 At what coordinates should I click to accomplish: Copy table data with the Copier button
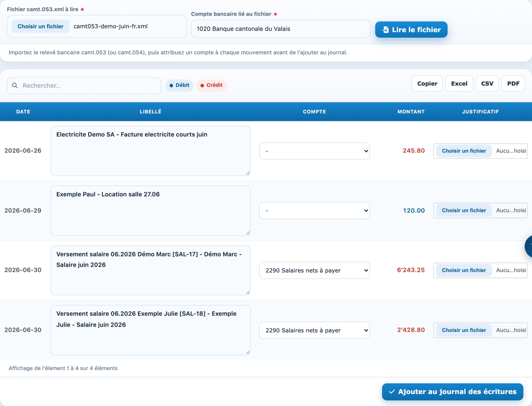tap(427, 84)
